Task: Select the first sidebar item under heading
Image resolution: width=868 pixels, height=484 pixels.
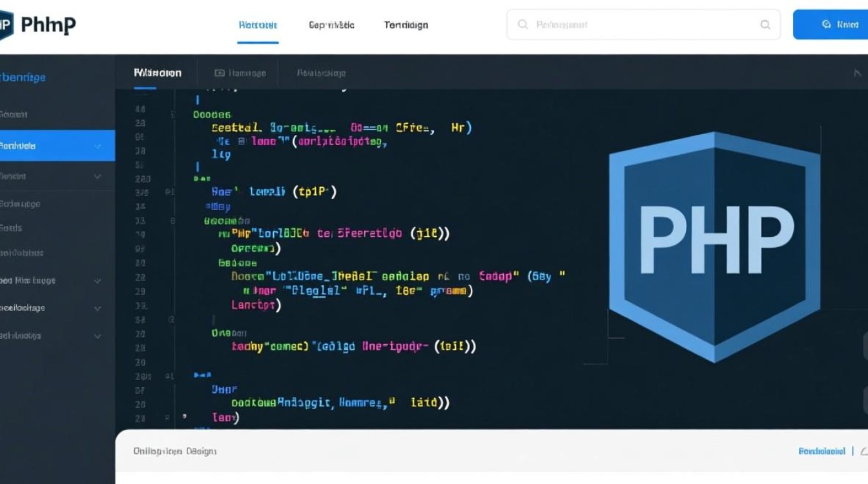Action: [x=14, y=115]
